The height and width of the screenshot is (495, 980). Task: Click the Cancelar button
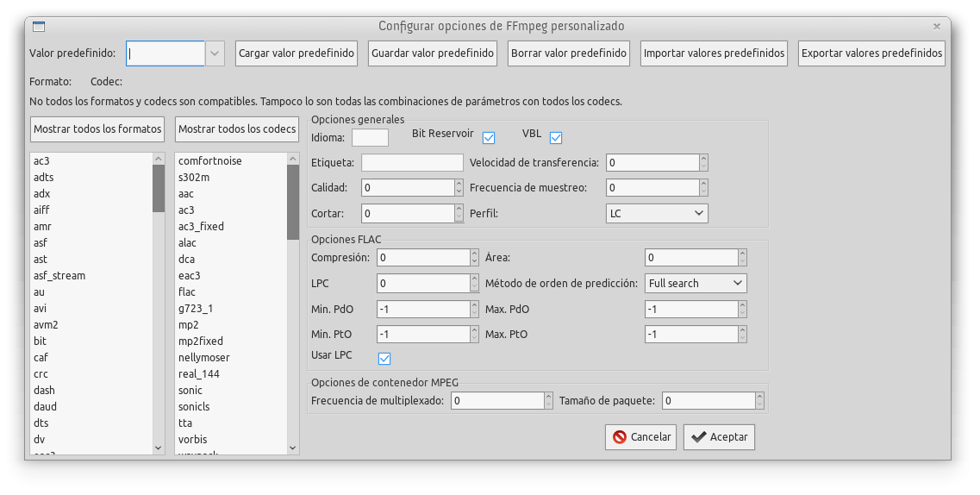click(x=640, y=437)
